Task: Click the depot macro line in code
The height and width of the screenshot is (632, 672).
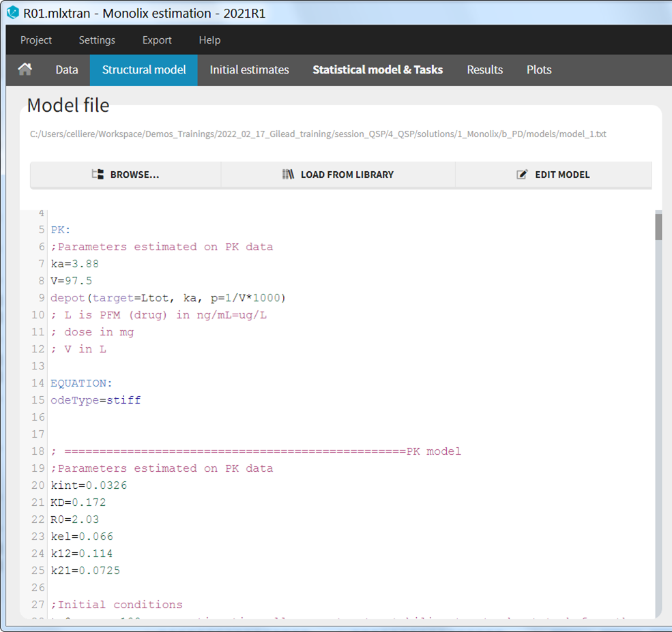Action: 168,298
